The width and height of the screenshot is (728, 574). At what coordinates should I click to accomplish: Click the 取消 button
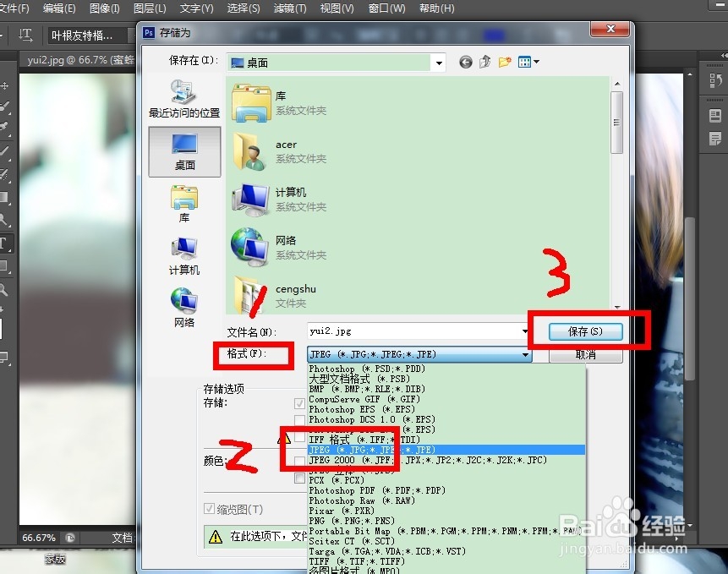[585, 354]
